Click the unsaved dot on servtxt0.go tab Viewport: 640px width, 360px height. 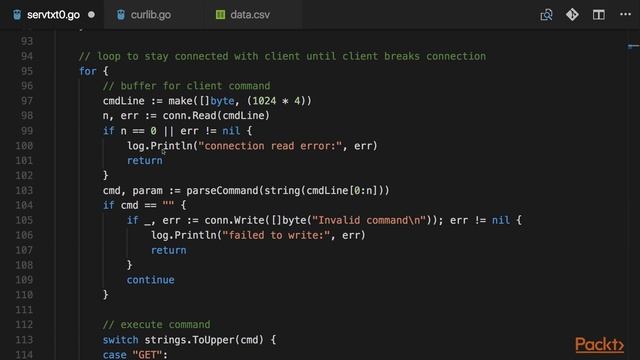click(91, 15)
